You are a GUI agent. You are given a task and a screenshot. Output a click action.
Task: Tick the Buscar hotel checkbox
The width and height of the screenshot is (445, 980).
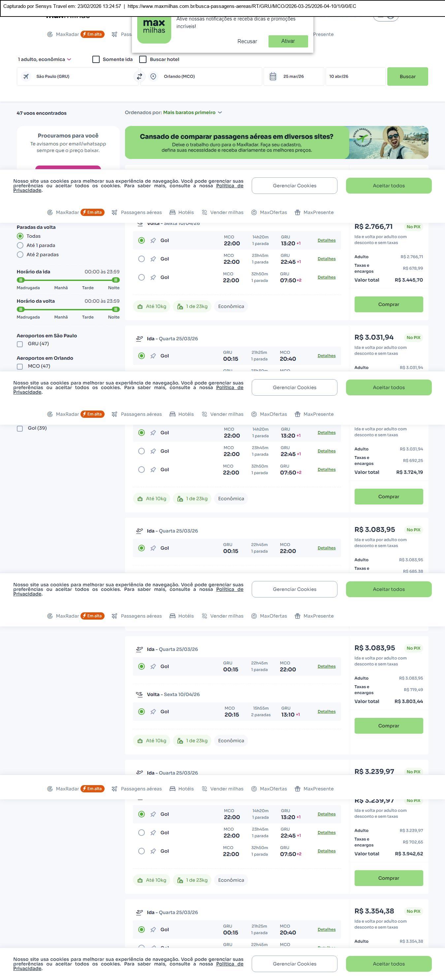click(143, 59)
